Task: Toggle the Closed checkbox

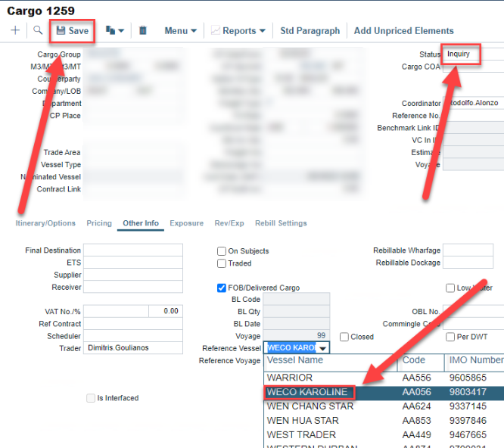Action: tap(344, 337)
